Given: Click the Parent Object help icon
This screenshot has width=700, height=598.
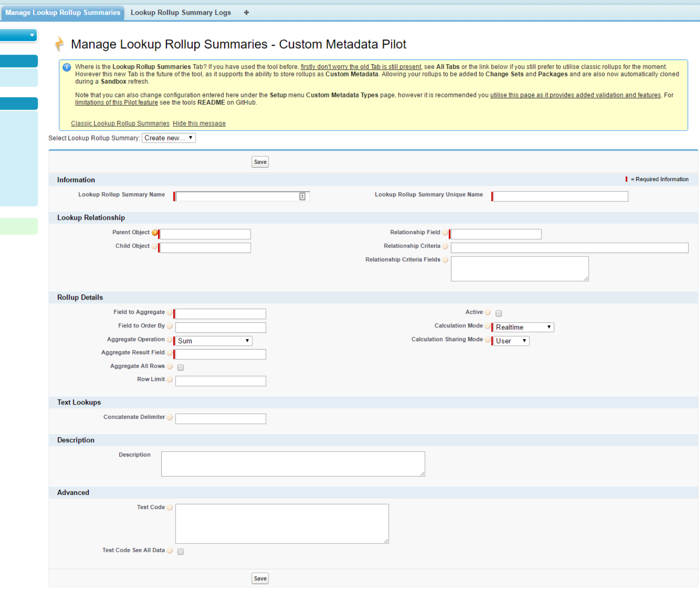Looking at the screenshot, I should pyautogui.click(x=155, y=233).
